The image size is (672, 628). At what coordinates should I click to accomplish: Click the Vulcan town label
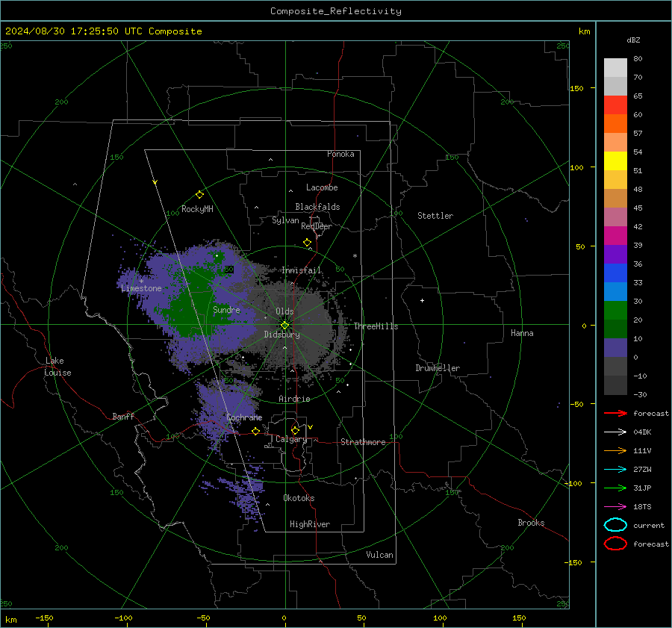pos(379,555)
